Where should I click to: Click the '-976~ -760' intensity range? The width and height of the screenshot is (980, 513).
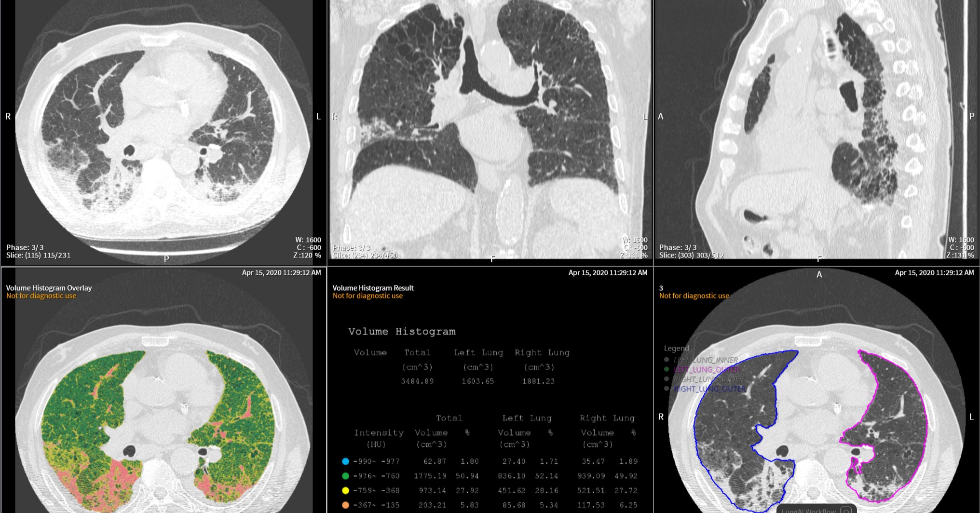377,476
